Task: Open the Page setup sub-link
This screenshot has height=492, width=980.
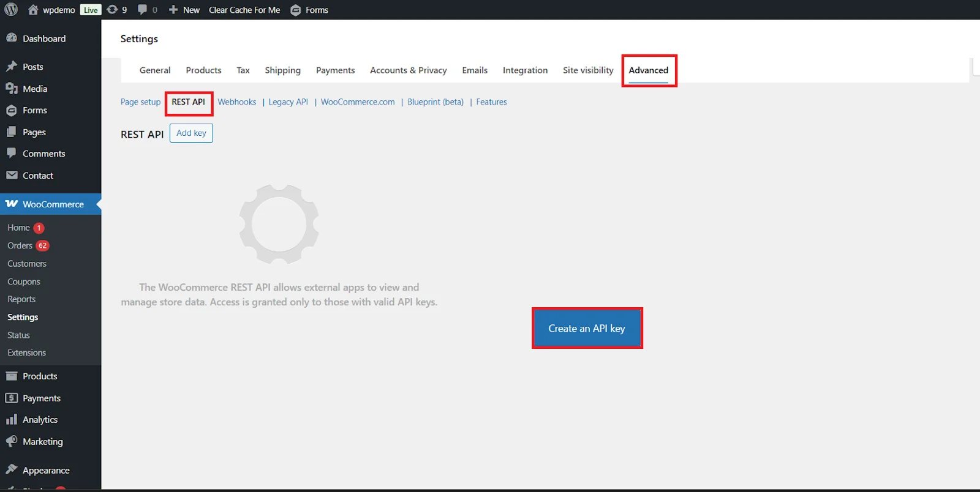Action: 140,102
